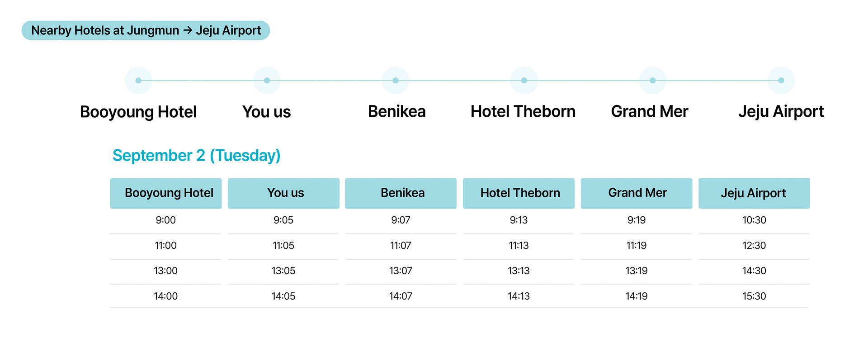The width and height of the screenshot is (868, 348).
Task: Click the Jeju Airport route stop dot
Action: click(x=781, y=81)
